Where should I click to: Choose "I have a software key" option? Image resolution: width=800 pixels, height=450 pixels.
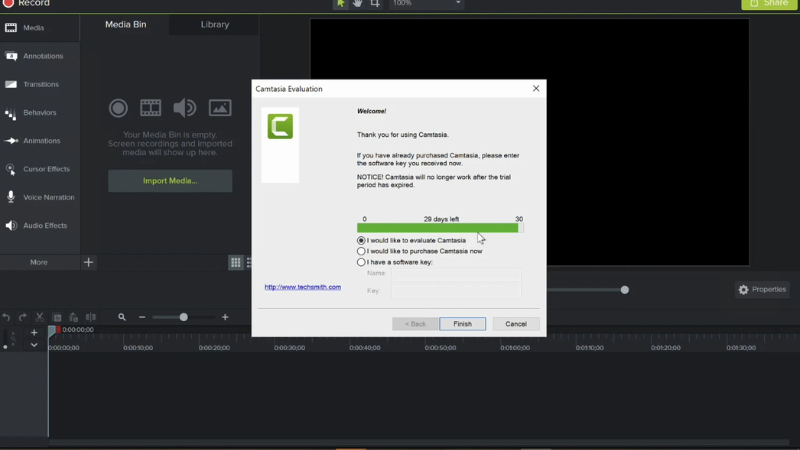point(362,263)
